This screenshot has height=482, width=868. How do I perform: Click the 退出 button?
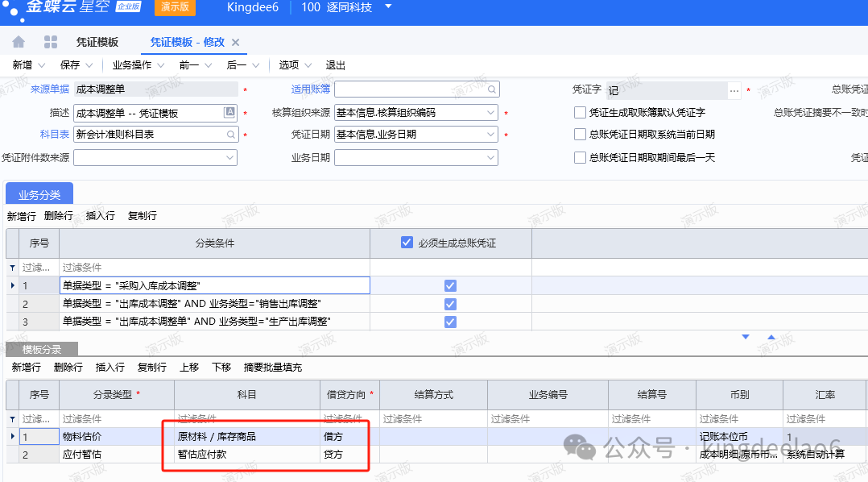point(335,65)
